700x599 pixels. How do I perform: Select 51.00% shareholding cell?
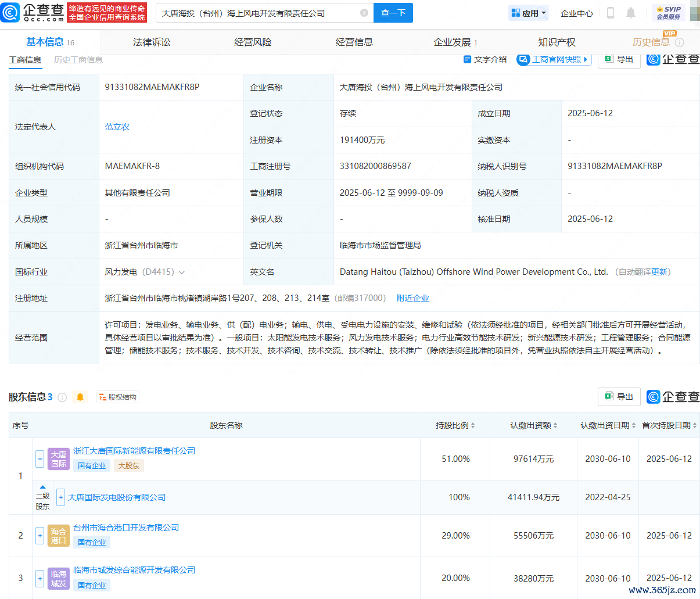[x=455, y=459]
